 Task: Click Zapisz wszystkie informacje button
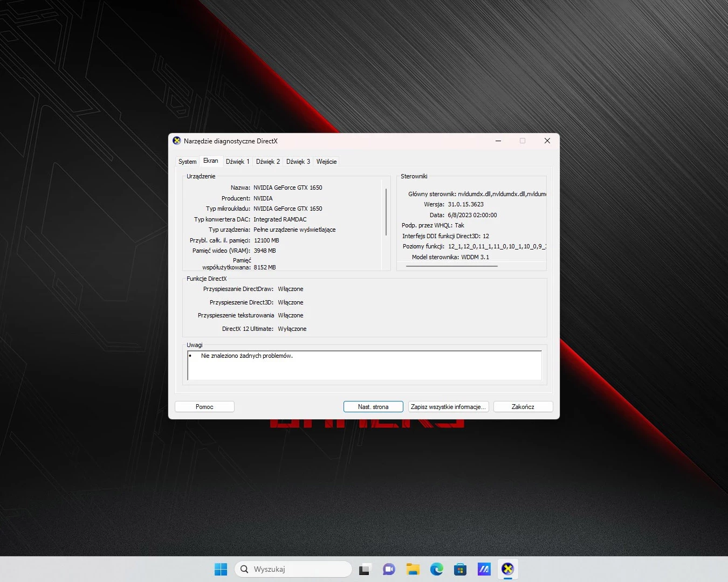449,407
